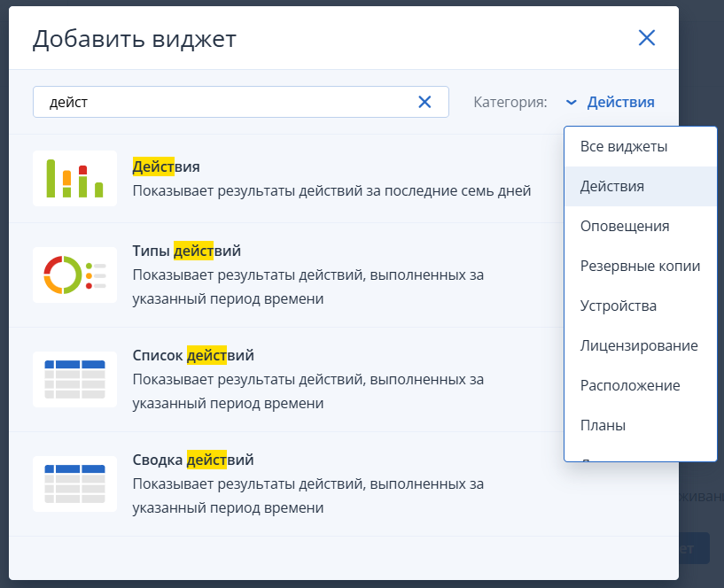Select Устройства category option
Screen dimensions: 724x588
640,306
